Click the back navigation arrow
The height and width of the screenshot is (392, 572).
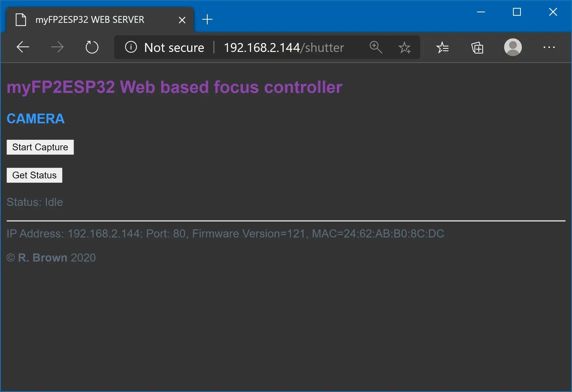click(x=23, y=47)
